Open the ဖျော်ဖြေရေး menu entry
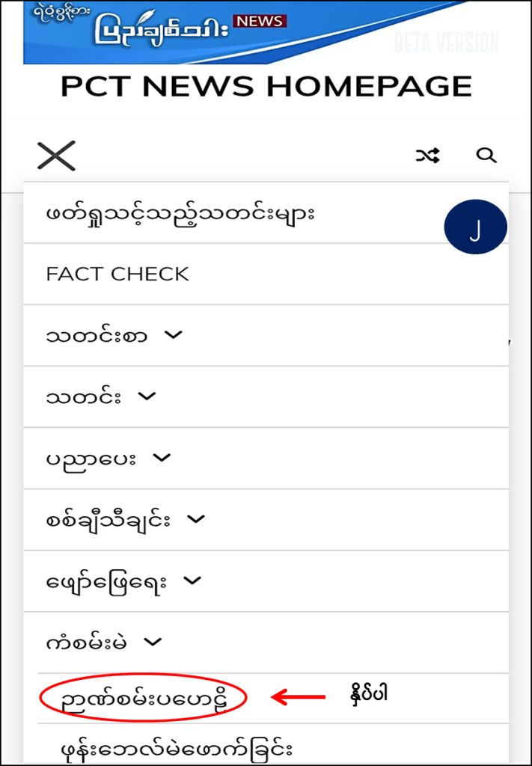Viewport: 532px width, 766px height. pyautogui.click(x=107, y=580)
